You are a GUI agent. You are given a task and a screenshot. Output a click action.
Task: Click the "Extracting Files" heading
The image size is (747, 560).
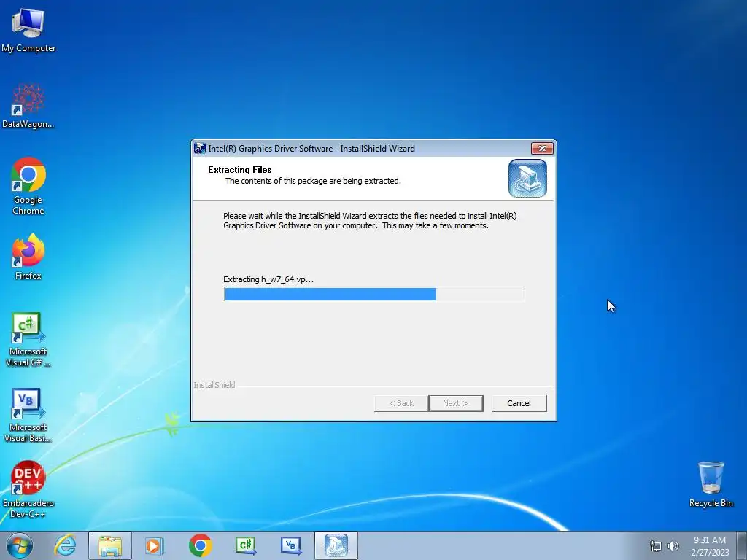click(x=239, y=169)
